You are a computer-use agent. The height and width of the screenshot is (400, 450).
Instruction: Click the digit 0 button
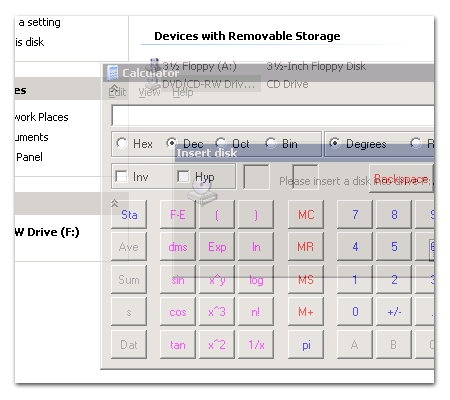[355, 312]
